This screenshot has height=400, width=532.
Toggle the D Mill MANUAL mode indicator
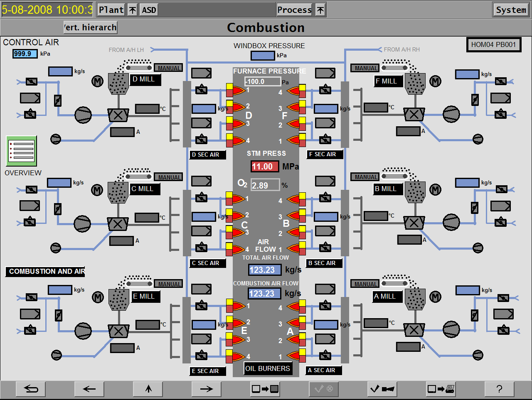pos(169,68)
